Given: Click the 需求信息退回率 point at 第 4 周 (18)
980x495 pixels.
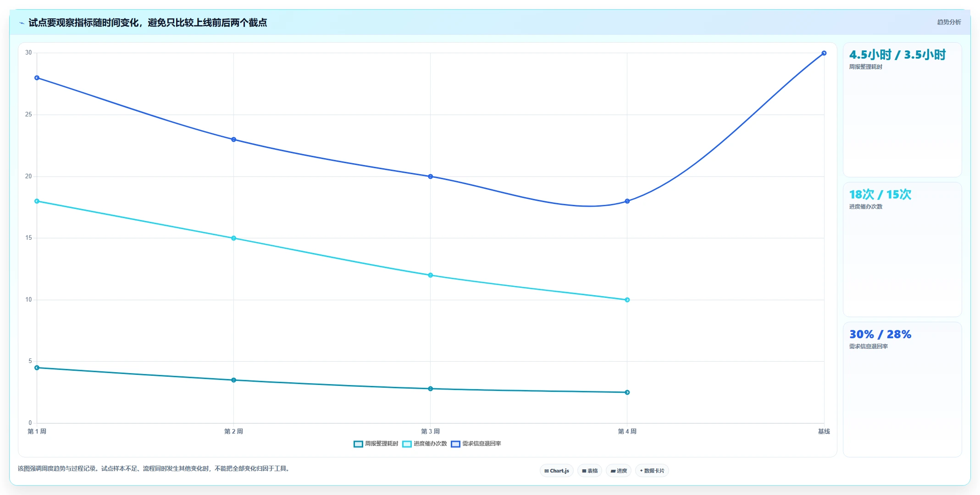Looking at the screenshot, I should pyautogui.click(x=627, y=201).
